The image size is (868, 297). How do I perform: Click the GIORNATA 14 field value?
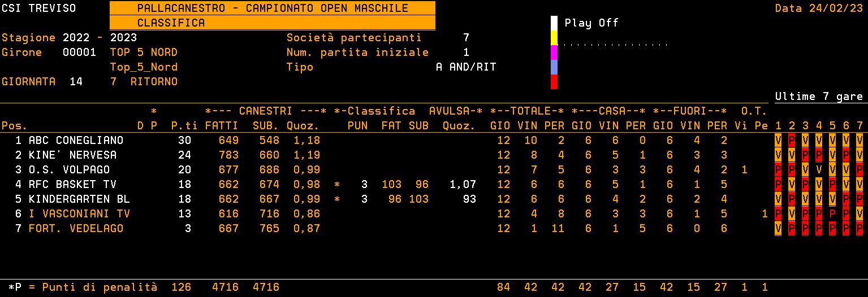tap(76, 82)
